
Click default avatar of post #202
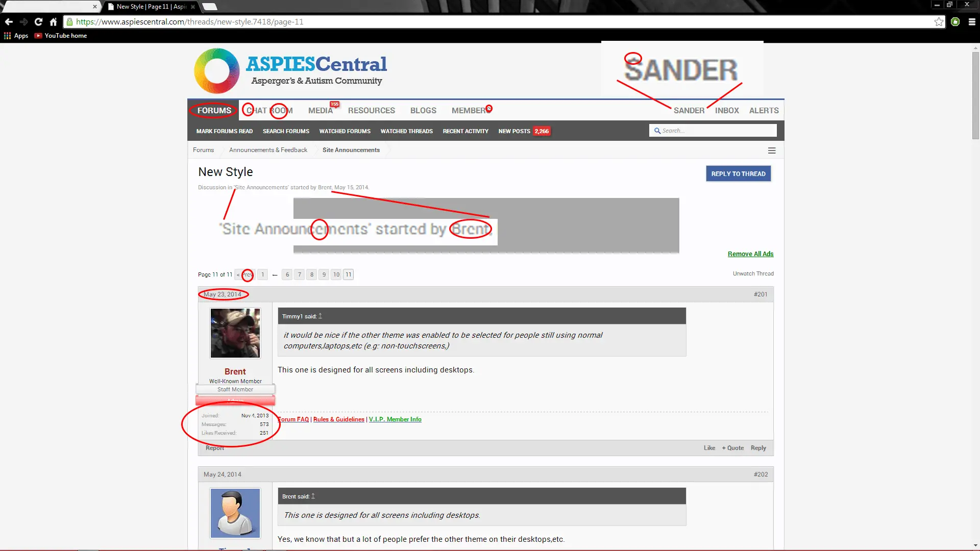point(235,513)
